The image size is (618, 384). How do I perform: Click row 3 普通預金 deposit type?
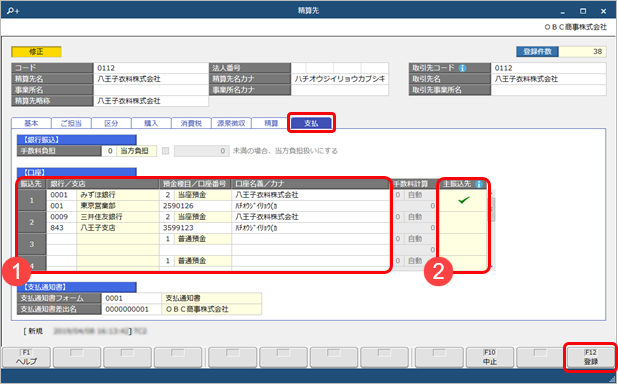click(203, 239)
